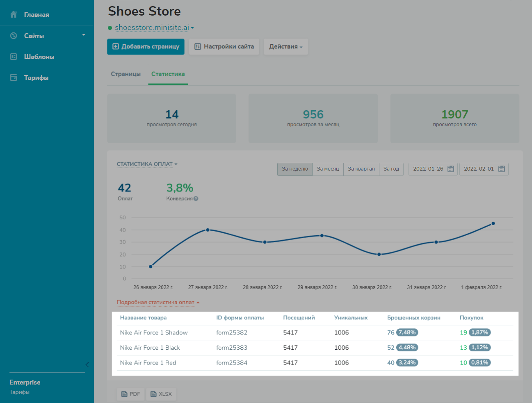
Task: Select the За неделю period toggle
Action: pyautogui.click(x=295, y=169)
